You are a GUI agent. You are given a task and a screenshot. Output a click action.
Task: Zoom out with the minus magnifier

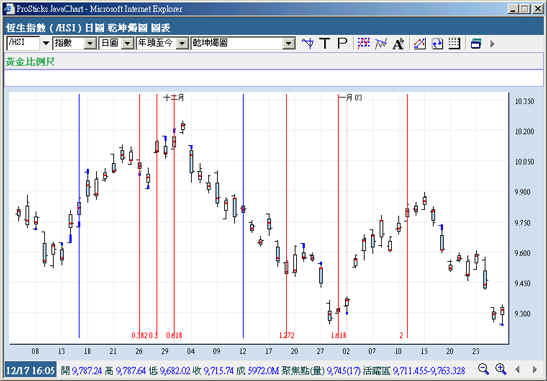click(x=484, y=369)
